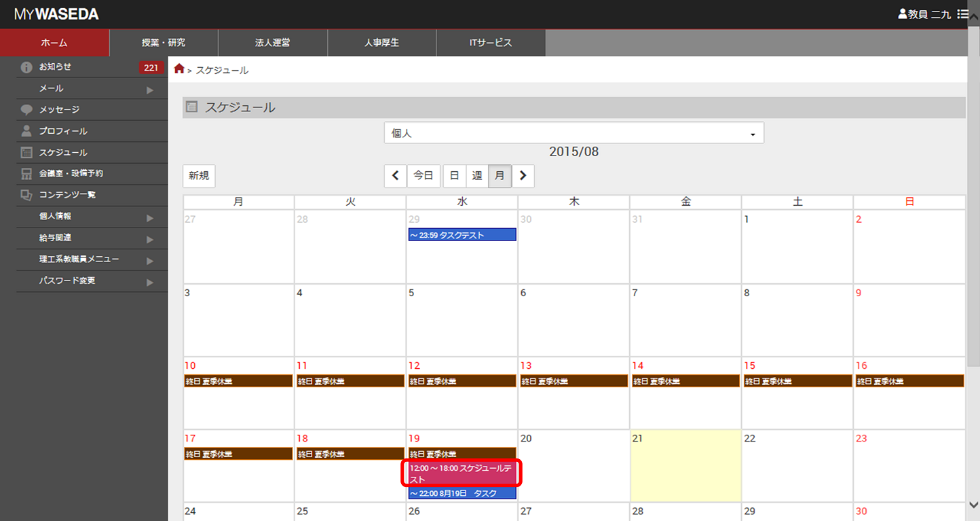Expand the メール submenu arrow
Screen dimensions: 980x521
coord(150,90)
